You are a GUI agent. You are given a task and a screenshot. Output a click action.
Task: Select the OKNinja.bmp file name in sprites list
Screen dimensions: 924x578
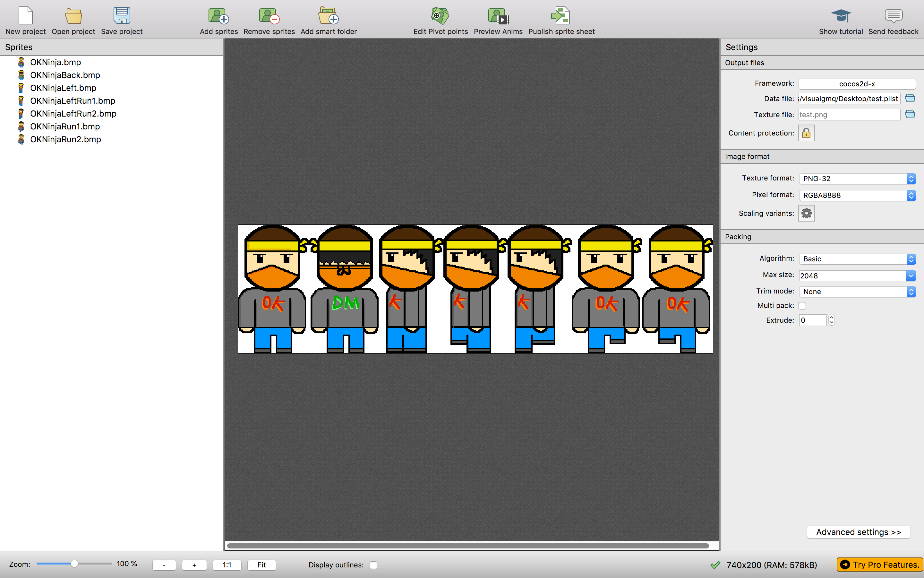[x=56, y=62]
